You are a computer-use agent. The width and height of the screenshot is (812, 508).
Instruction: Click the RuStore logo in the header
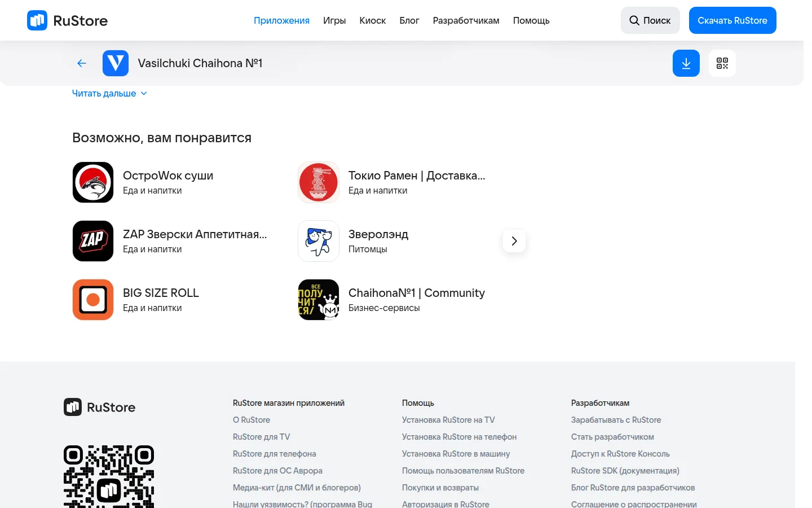point(67,20)
